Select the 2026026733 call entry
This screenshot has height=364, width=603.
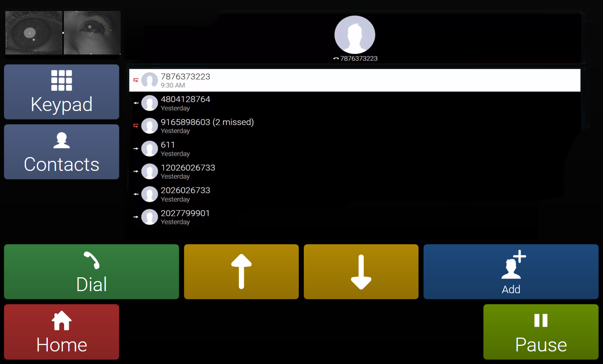tap(293, 194)
